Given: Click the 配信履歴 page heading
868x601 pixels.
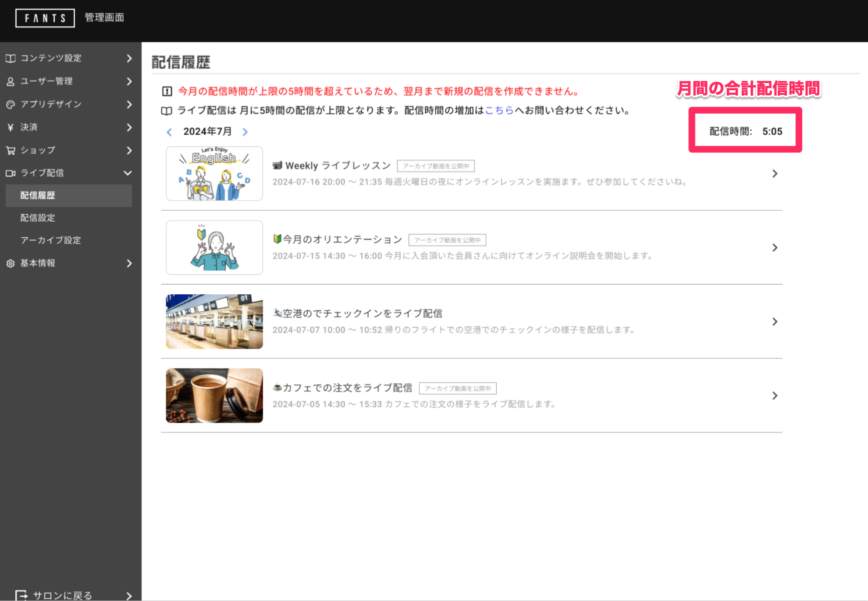Looking at the screenshot, I should click(181, 63).
